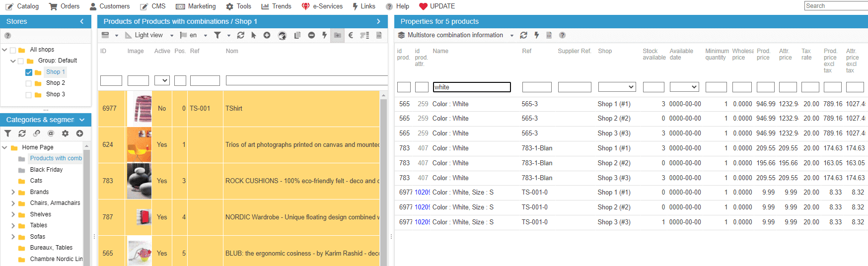
Task: Open the categories settings gear icon
Action: point(65,133)
